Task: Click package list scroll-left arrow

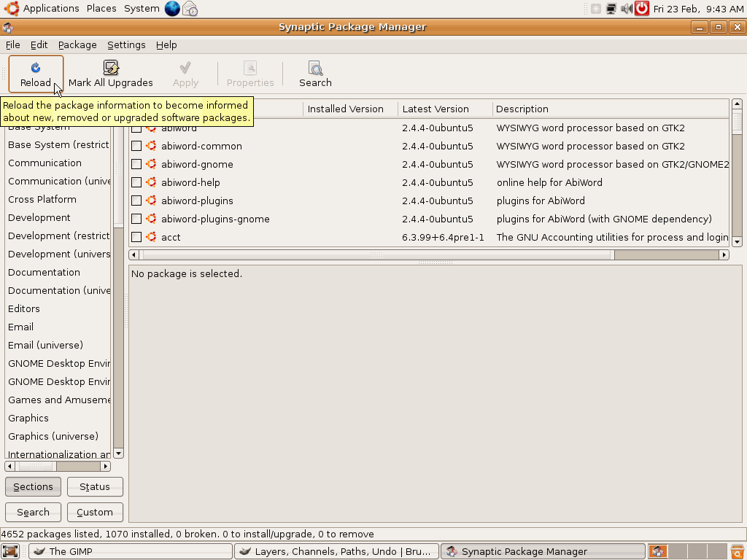Action: click(134, 254)
